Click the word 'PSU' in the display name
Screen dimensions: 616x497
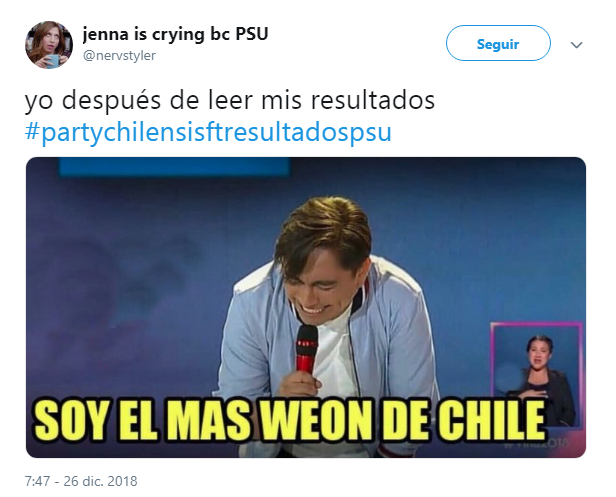point(252,34)
